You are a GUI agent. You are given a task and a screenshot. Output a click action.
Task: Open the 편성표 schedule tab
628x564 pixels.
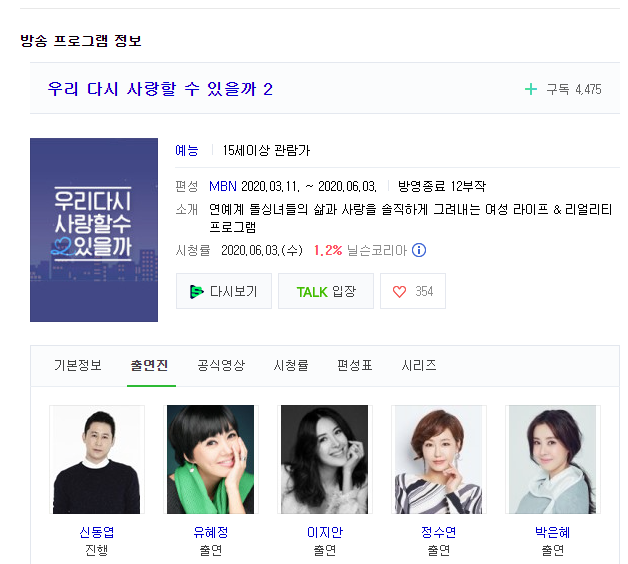point(355,365)
